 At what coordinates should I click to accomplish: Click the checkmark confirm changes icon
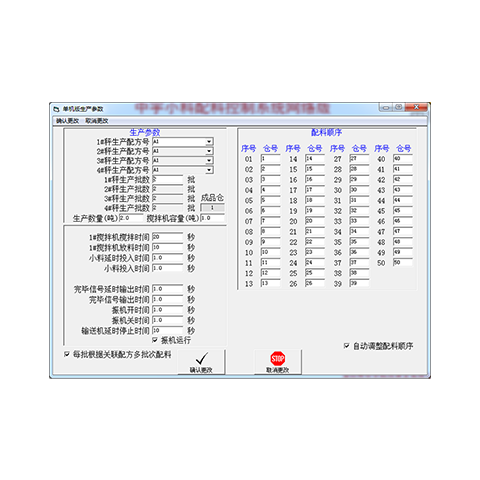click(x=202, y=358)
